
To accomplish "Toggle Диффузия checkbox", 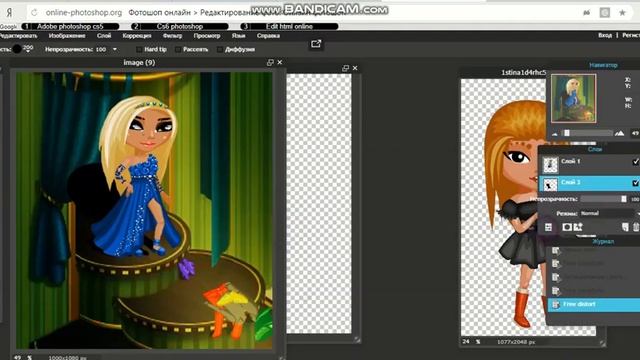I will (220, 49).
